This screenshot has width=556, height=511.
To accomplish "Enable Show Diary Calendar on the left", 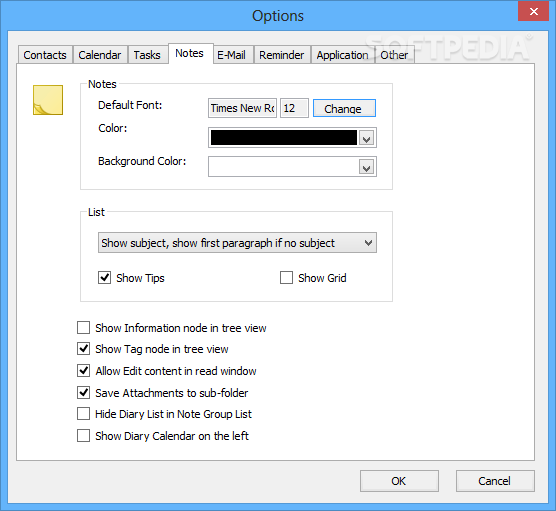I will click(x=83, y=436).
